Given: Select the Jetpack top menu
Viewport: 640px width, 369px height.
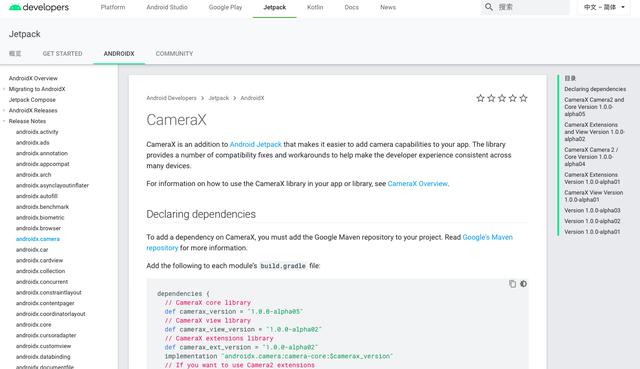Looking at the screenshot, I should click(275, 7).
